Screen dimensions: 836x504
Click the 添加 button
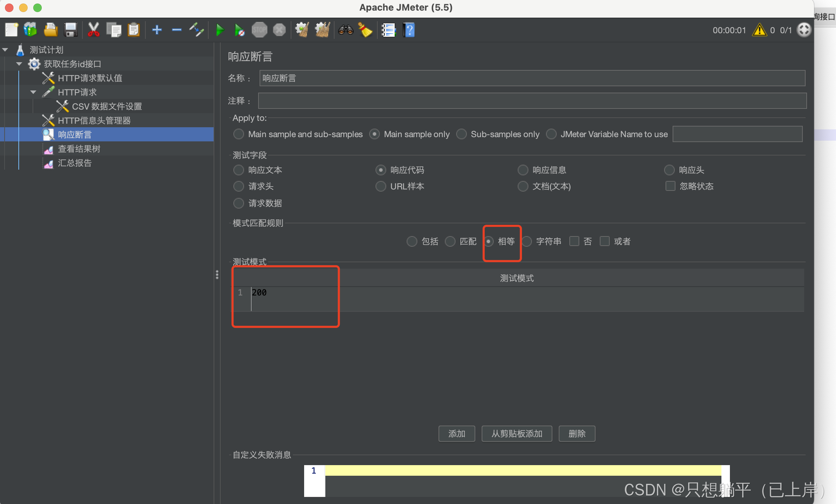pyautogui.click(x=457, y=433)
